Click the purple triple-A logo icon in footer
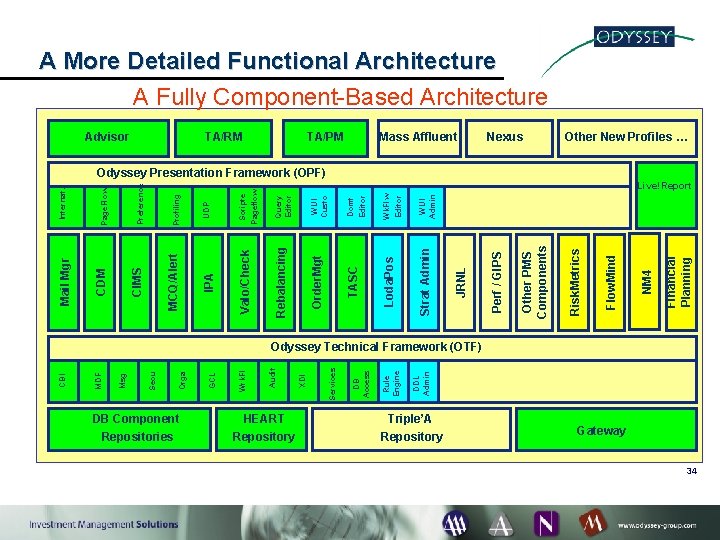The height and width of the screenshot is (540, 720). pos(455,523)
